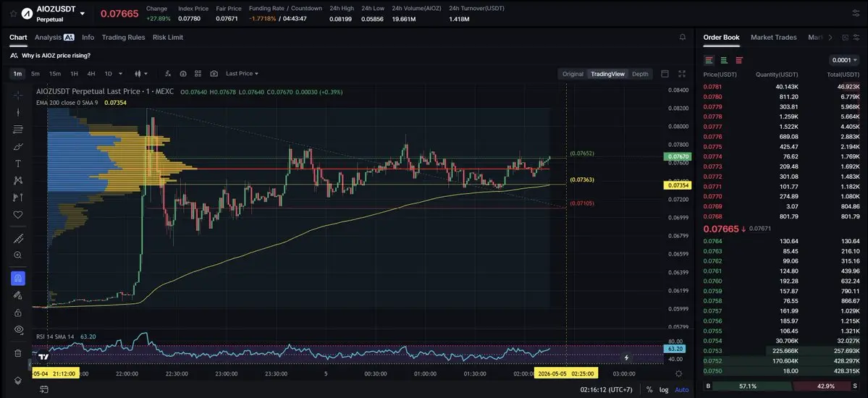Image resolution: width=868 pixels, height=398 pixels.
Task: Open the indicators fx button
Action: (x=168, y=74)
